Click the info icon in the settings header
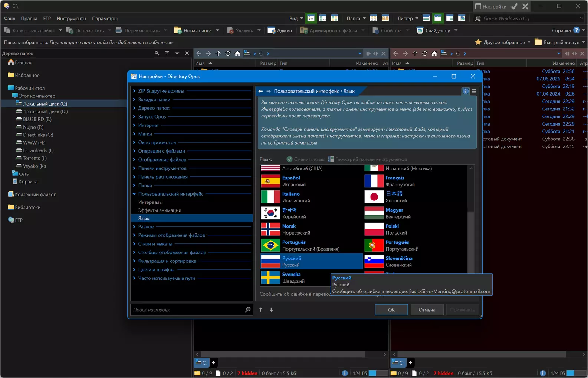Image resolution: width=588 pixels, height=378 pixels. click(x=466, y=91)
